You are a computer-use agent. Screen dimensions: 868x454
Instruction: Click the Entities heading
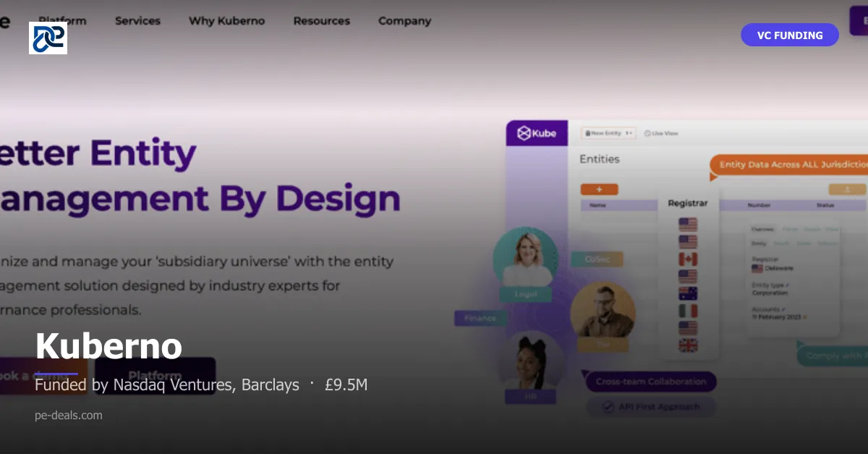600,159
